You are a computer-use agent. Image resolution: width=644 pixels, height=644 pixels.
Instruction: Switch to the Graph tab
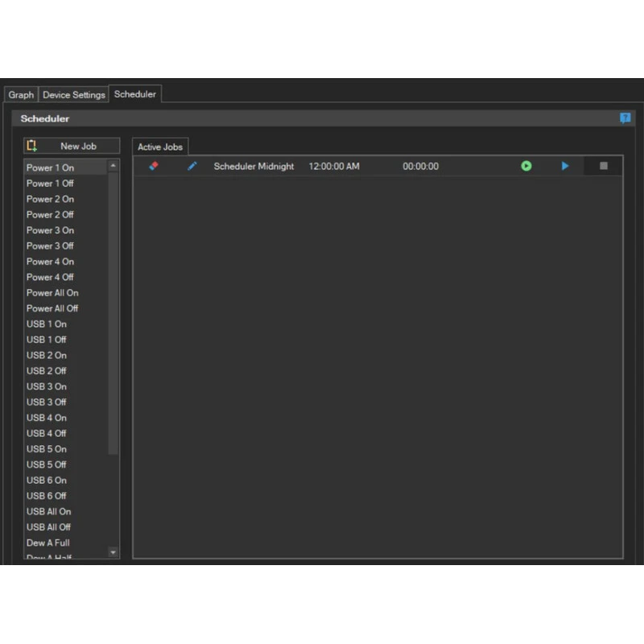(21, 94)
